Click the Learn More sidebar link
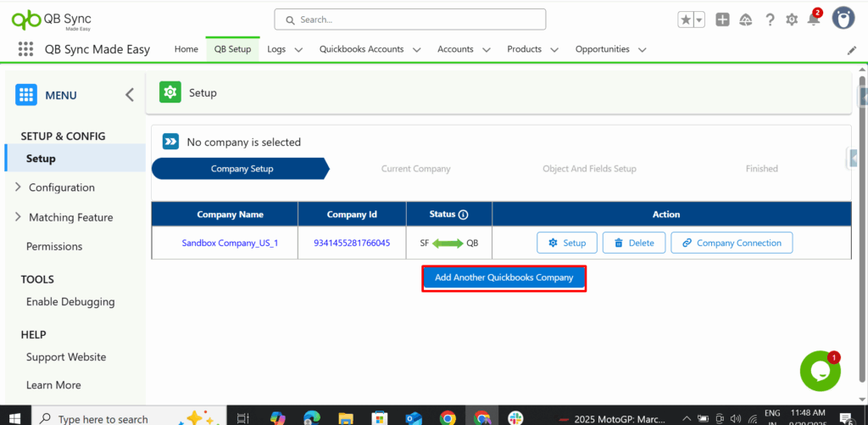 pos(53,384)
